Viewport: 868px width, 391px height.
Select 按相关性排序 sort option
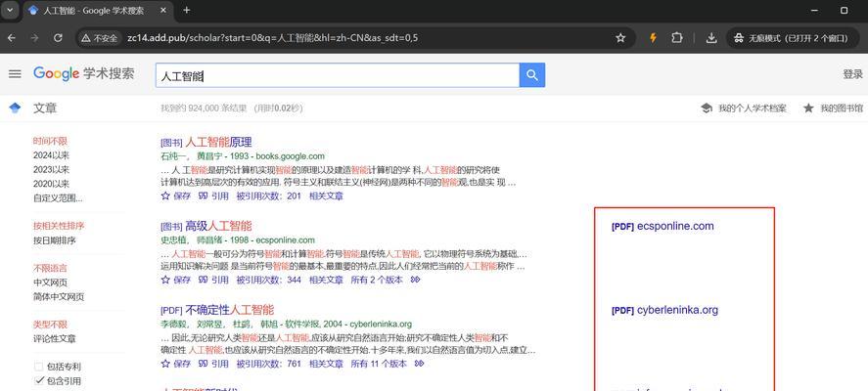tap(59, 226)
